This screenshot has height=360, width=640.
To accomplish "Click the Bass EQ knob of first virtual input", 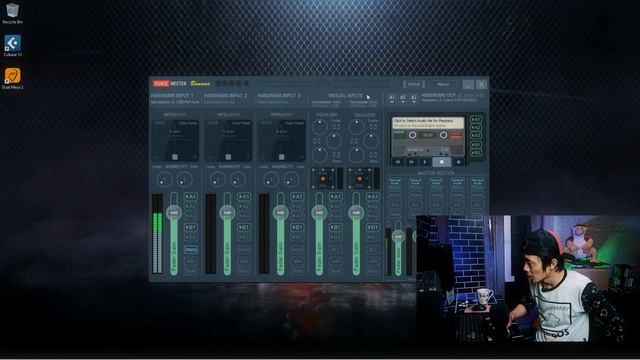I will point(320,155).
